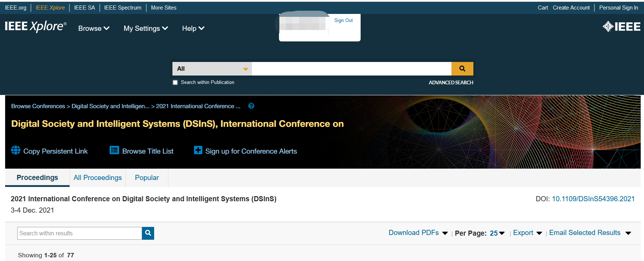Click the Sign Out link

click(343, 21)
